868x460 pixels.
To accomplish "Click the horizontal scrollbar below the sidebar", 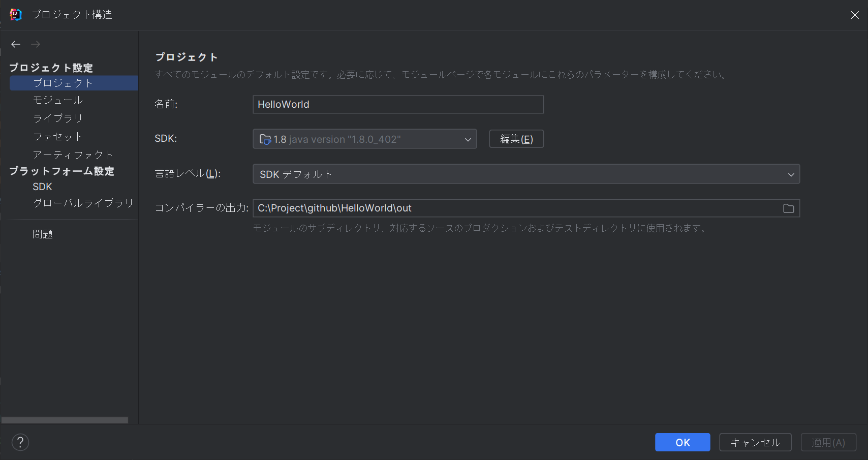I will click(x=65, y=420).
